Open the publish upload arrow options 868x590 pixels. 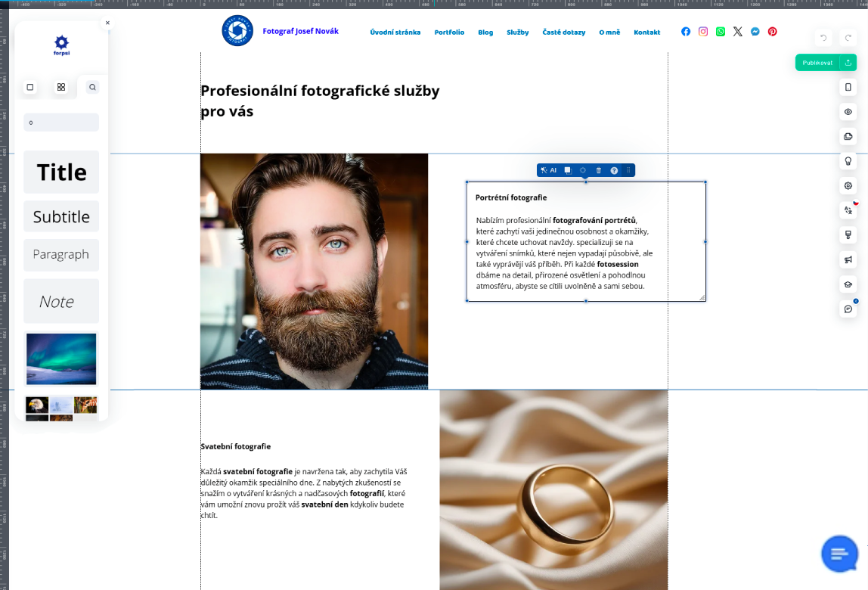[x=848, y=63]
